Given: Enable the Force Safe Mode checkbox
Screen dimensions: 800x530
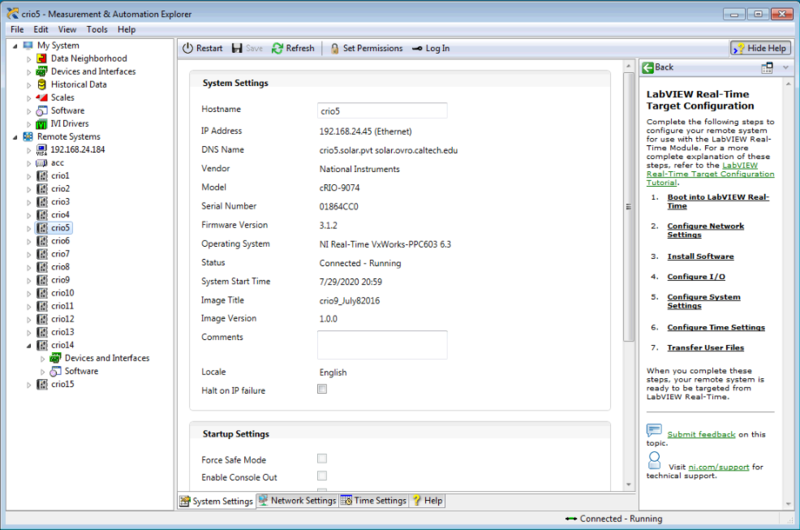Looking at the screenshot, I should 322,459.
